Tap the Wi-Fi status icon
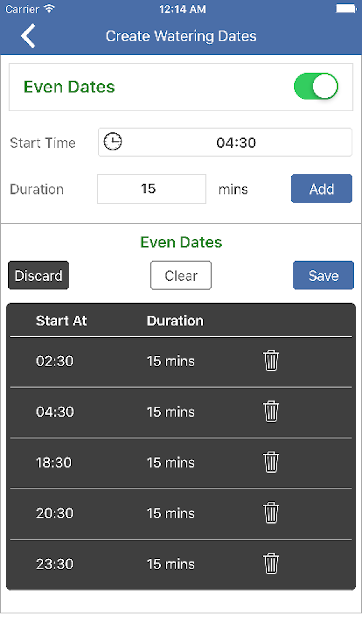The width and height of the screenshot is (362, 644). [x=49, y=9]
